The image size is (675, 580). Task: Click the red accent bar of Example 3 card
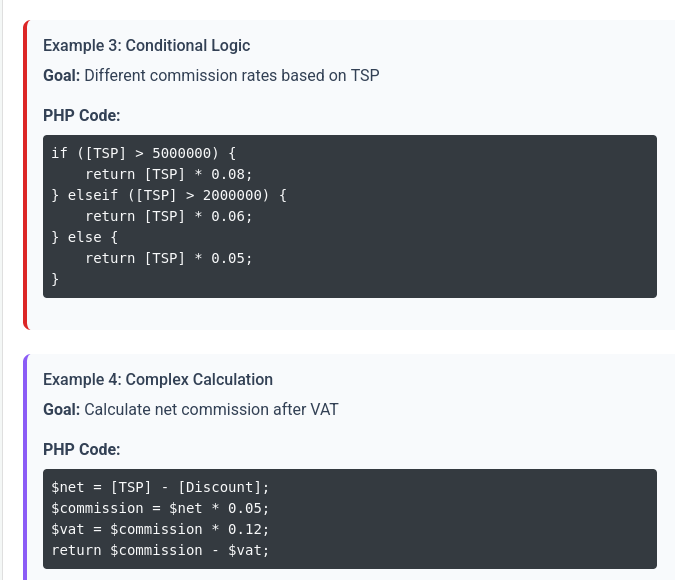pos(26,175)
